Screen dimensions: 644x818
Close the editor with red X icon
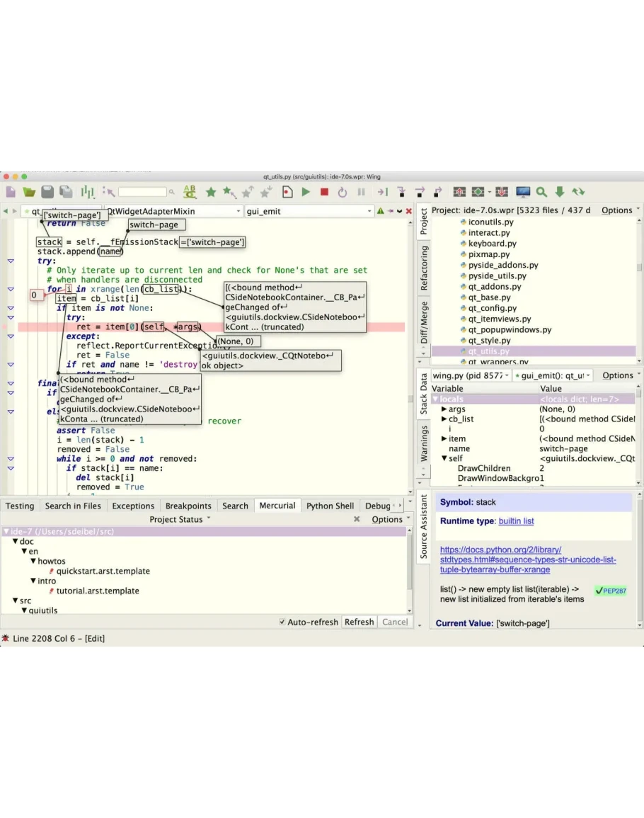(x=409, y=211)
